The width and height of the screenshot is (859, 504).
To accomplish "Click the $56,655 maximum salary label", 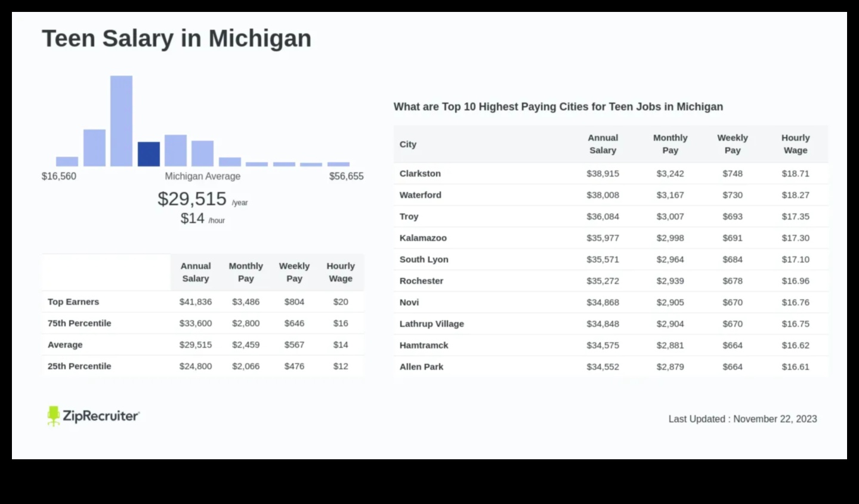I will 346,177.
